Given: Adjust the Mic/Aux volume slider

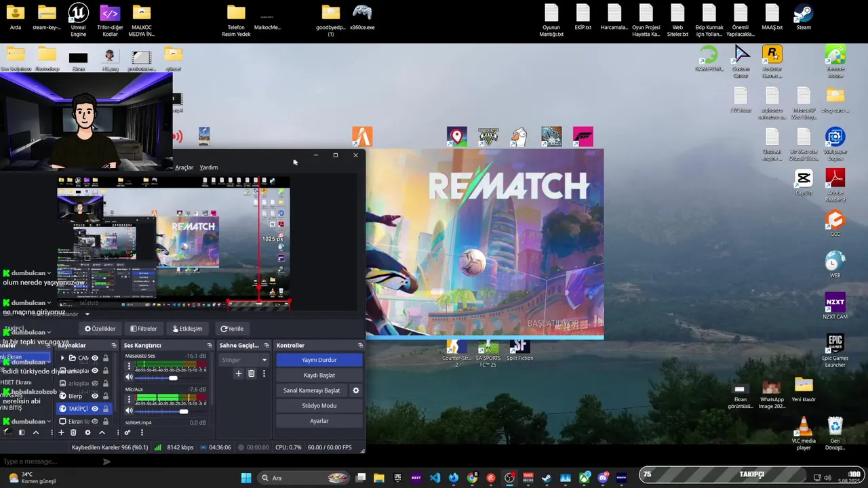Looking at the screenshot, I should [x=170, y=411].
